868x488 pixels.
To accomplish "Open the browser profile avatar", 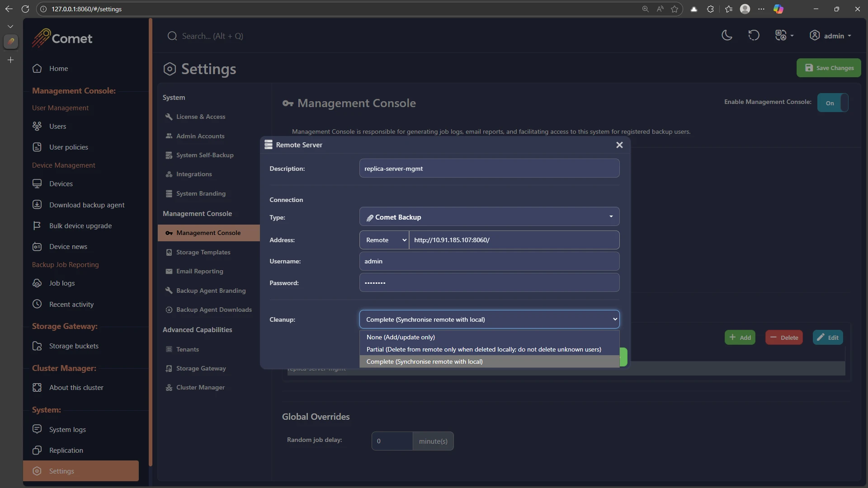I will [745, 9].
